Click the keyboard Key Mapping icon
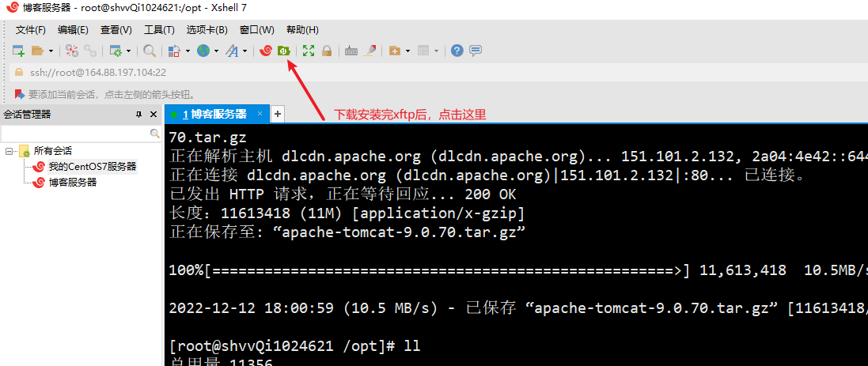 point(351,51)
